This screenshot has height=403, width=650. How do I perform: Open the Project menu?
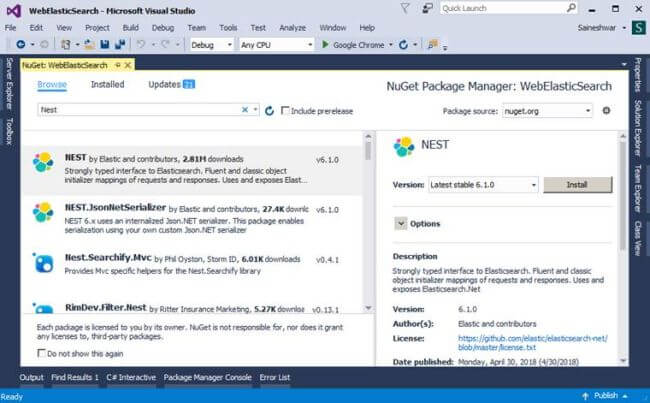(x=97, y=28)
